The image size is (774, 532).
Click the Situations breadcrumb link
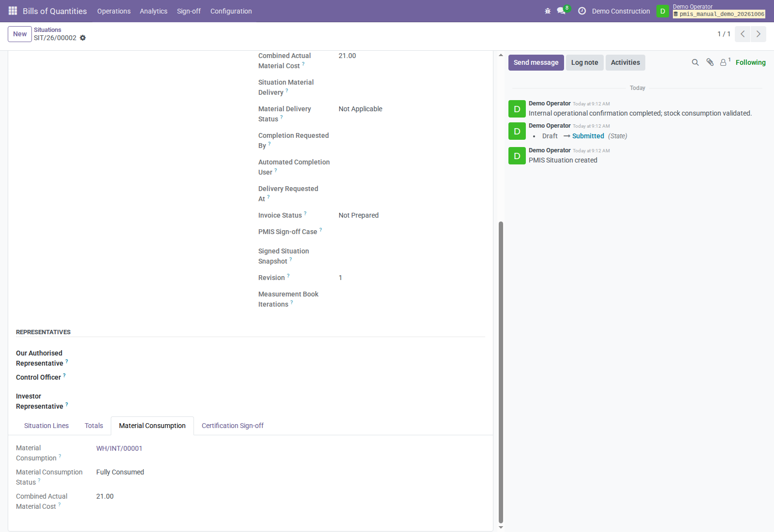pyautogui.click(x=47, y=30)
